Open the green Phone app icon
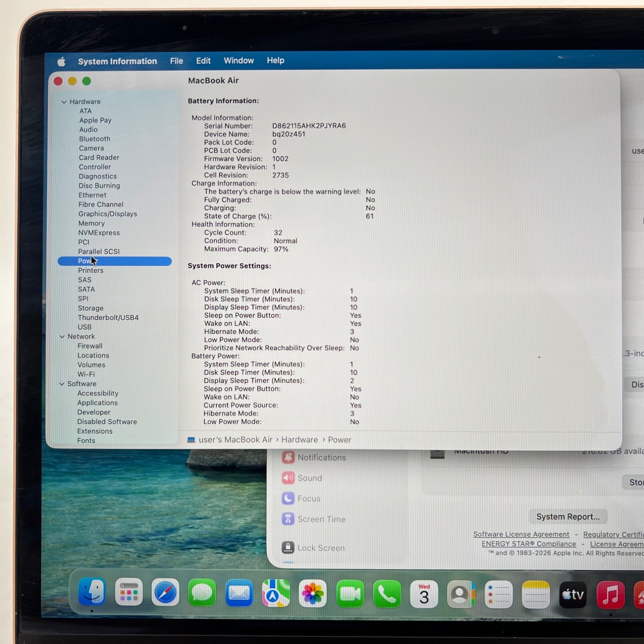 coord(387,594)
